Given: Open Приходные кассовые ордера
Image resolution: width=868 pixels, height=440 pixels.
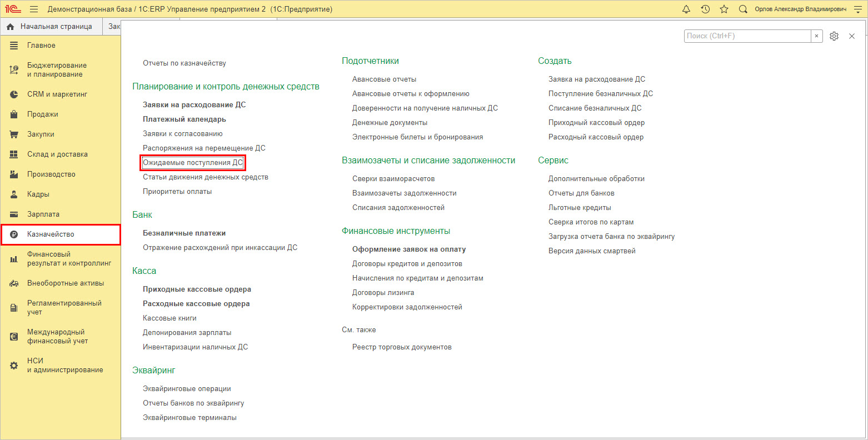Looking at the screenshot, I should click(197, 289).
